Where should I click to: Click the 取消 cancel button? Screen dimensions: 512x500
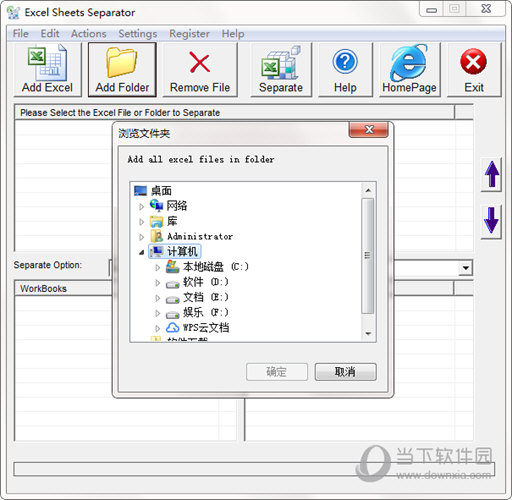(x=346, y=372)
